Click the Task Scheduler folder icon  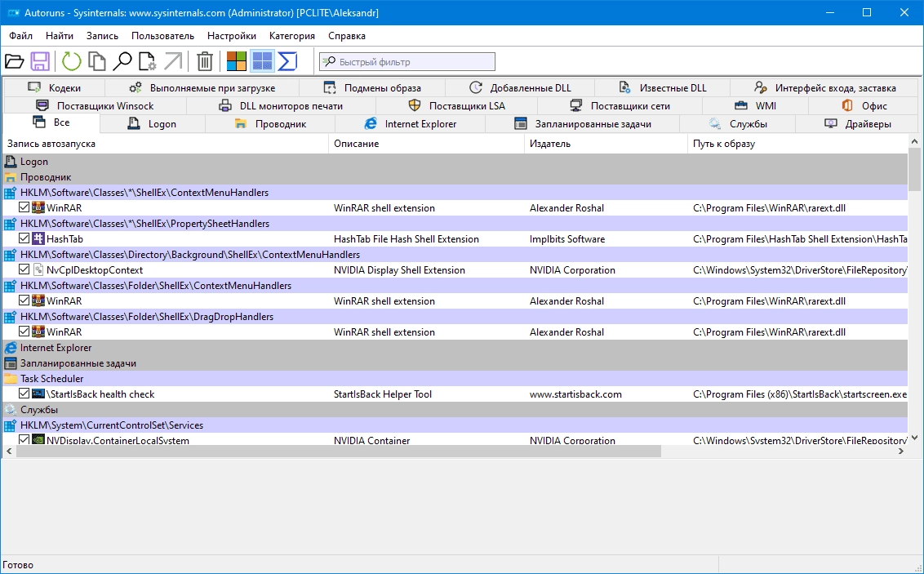tap(10, 378)
